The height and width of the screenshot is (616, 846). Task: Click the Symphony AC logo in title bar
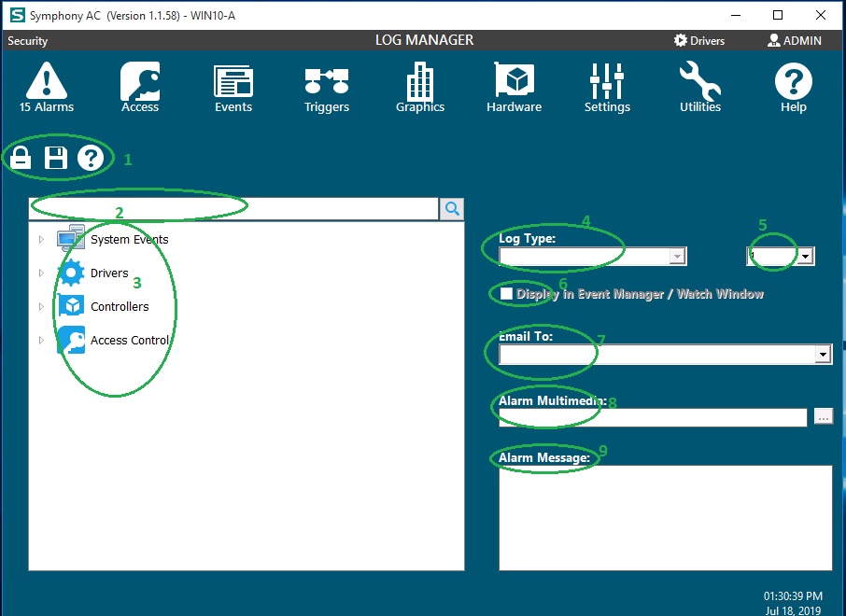17,15
